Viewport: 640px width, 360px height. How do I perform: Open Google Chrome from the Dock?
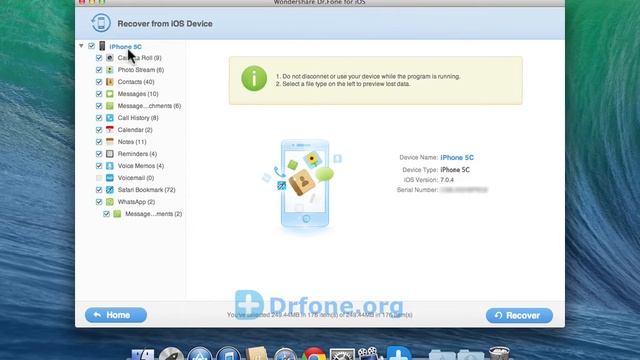click(x=313, y=354)
